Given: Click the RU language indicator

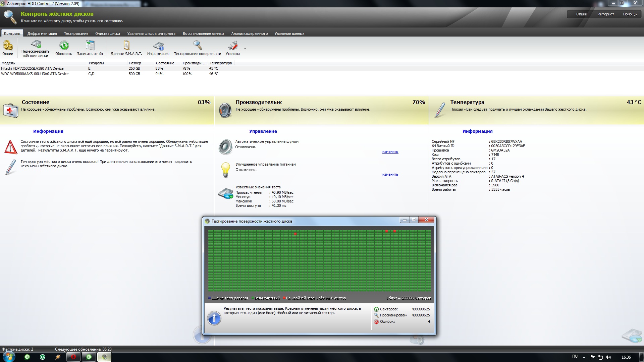Looking at the screenshot, I should [x=575, y=356].
